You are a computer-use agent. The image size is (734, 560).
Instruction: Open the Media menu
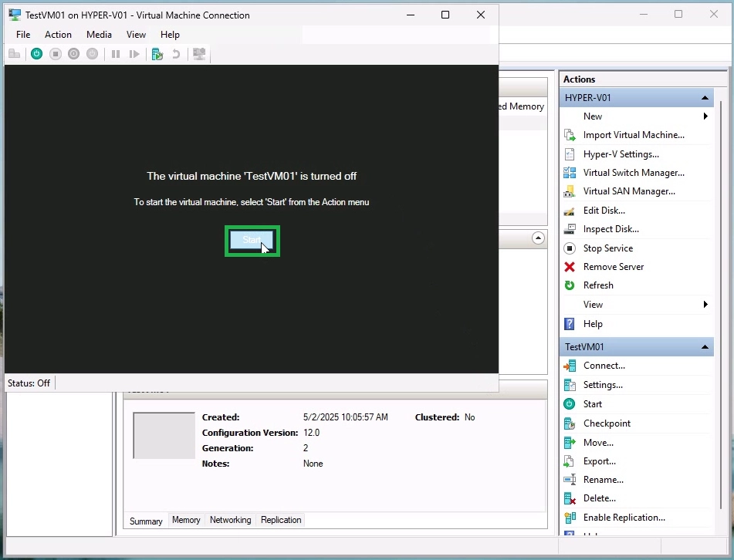99,34
